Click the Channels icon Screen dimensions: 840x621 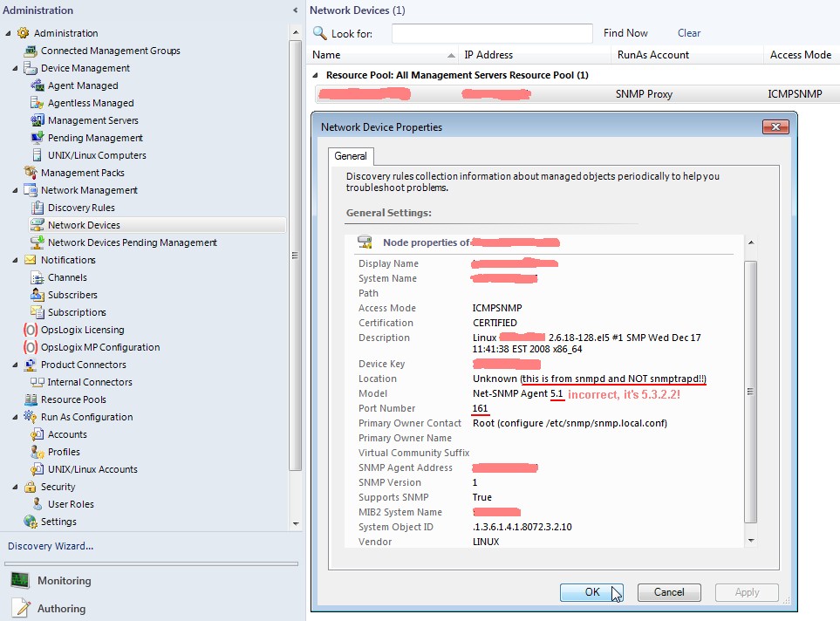click(38, 277)
